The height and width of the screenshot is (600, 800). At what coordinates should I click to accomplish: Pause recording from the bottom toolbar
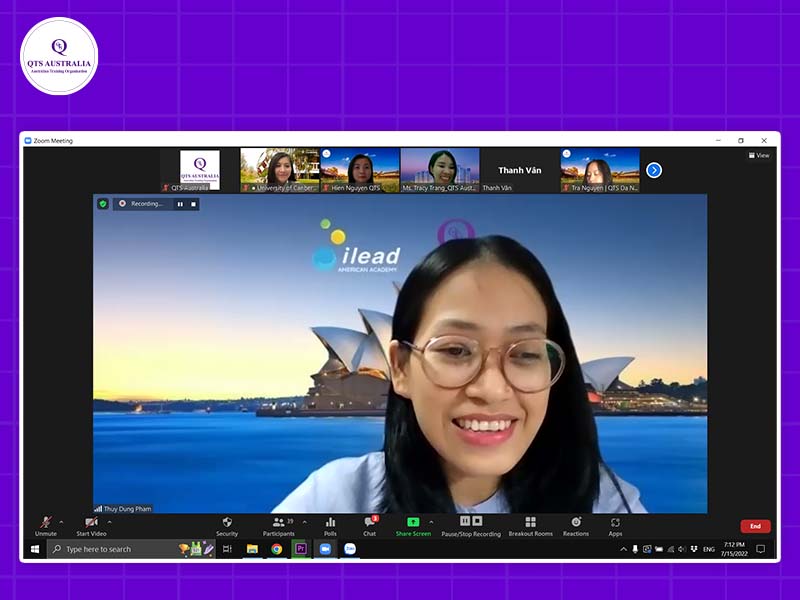[x=465, y=521]
